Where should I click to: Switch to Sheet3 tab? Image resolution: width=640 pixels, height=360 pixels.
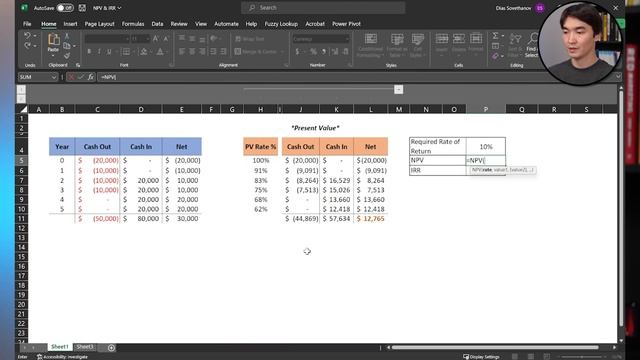[85, 347]
